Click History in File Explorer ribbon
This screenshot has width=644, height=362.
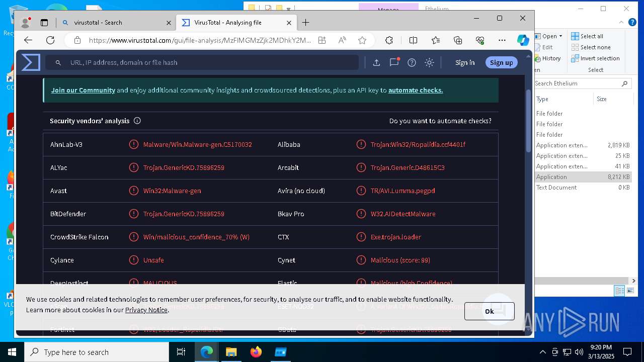click(x=547, y=58)
